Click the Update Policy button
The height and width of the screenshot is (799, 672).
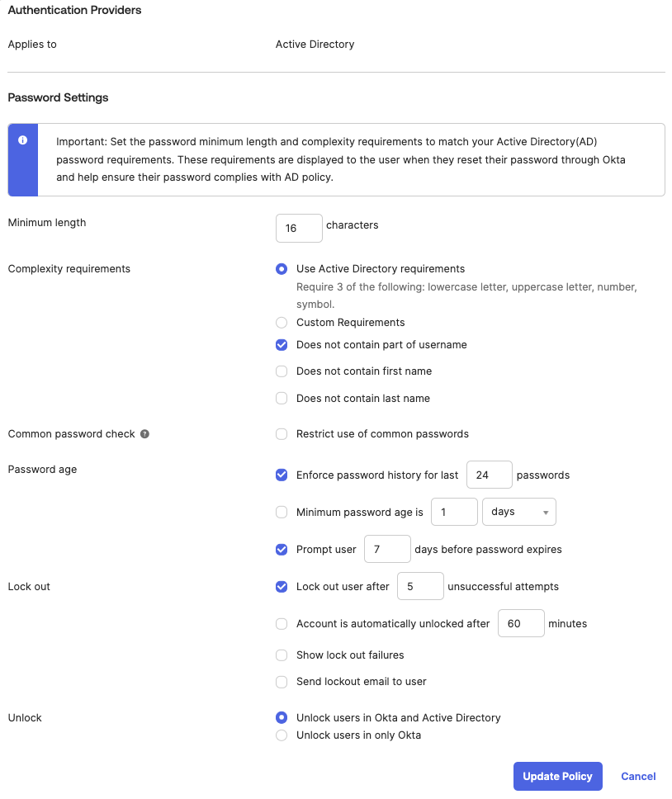click(558, 776)
